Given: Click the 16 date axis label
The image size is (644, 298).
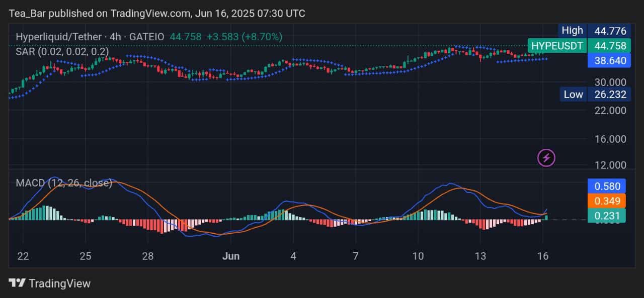Looking at the screenshot, I should [542, 256].
